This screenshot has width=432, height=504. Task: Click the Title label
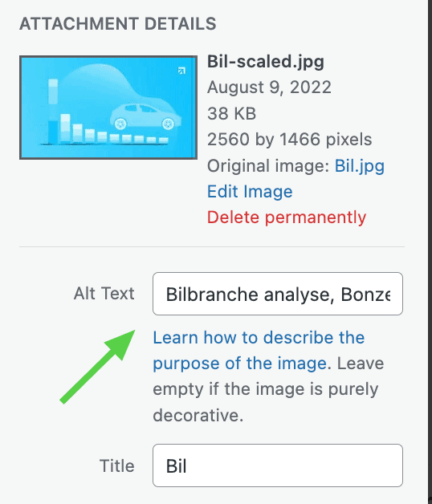pyautogui.click(x=116, y=465)
